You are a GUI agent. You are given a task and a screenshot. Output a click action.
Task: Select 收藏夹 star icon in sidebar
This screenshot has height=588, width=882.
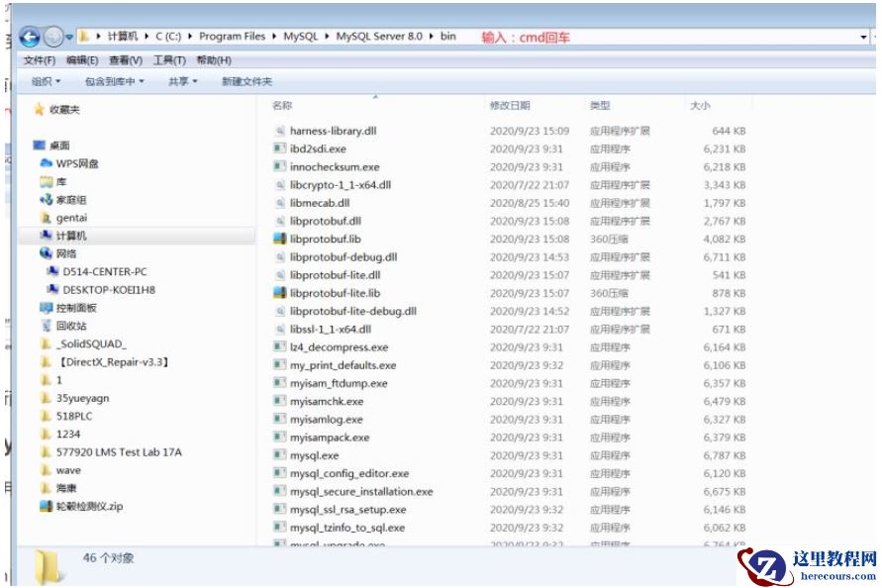39,110
